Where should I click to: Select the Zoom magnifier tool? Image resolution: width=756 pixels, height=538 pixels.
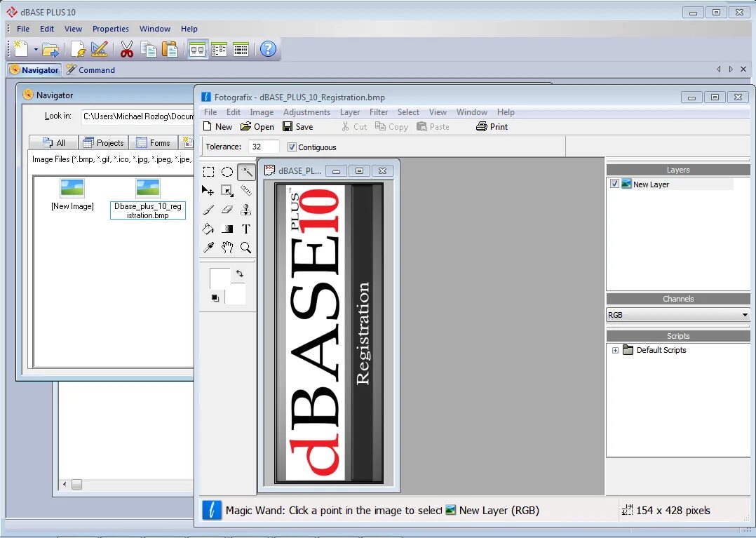click(x=246, y=248)
